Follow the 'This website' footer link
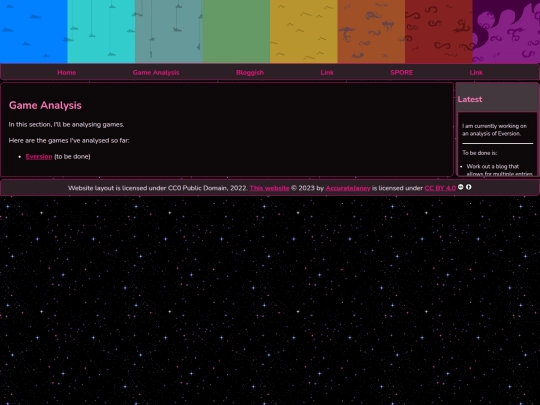540x405 pixels. tap(269, 188)
